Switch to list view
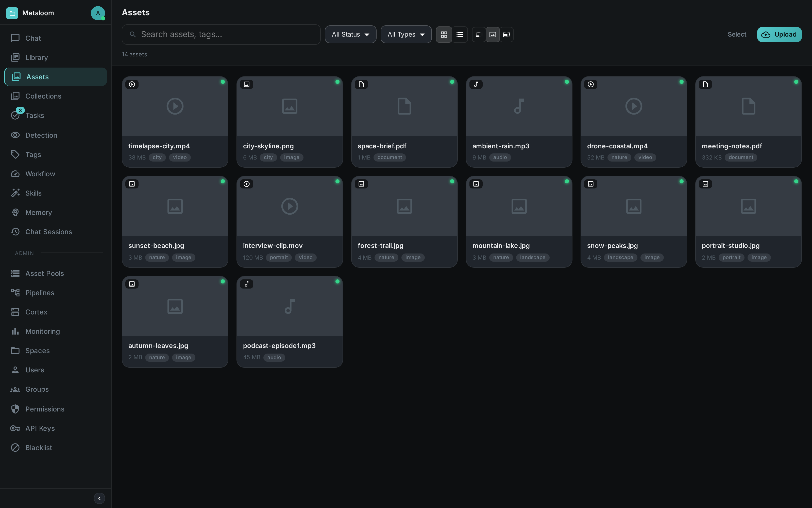Image resolution: width=812 pixels, height=508 pixels. click(460, 35)
